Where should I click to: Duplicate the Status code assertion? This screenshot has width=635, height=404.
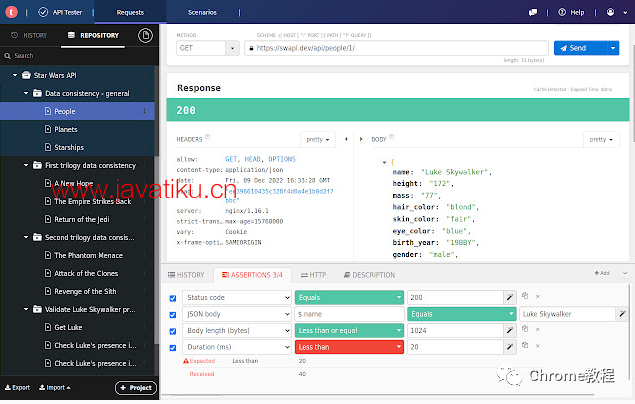click(x=525, y=297)
